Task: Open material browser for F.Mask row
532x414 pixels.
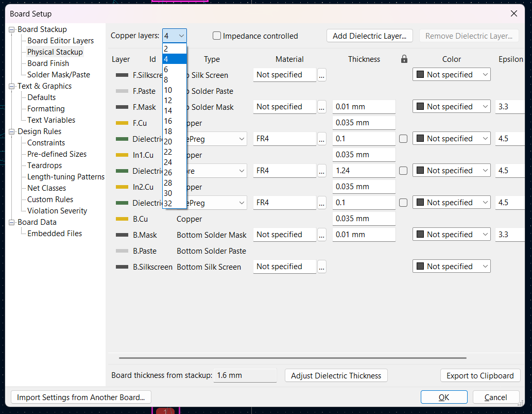Action: (x=322, y=107)
